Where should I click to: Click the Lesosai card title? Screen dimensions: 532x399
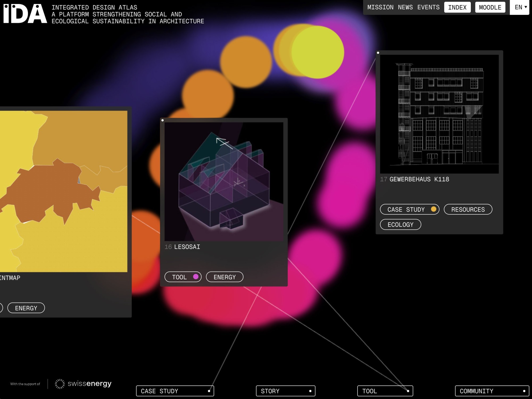pos(187,247)
